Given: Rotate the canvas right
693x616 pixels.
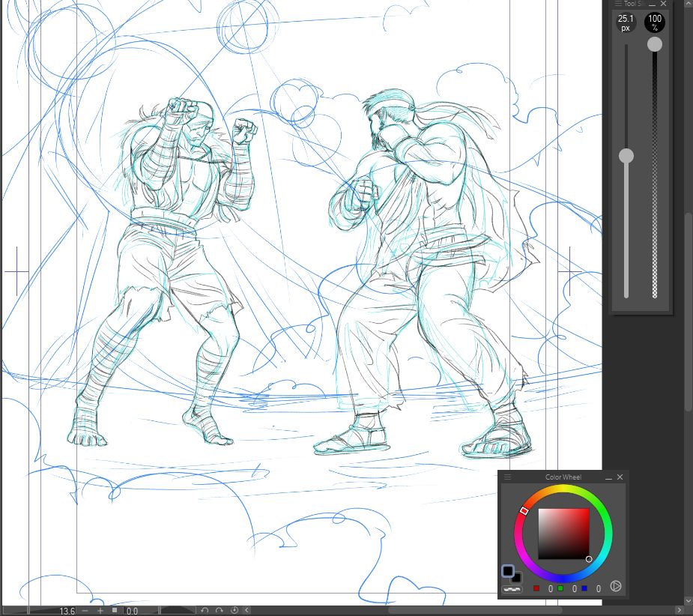Looking at the screenshot, I should [220, 611].
